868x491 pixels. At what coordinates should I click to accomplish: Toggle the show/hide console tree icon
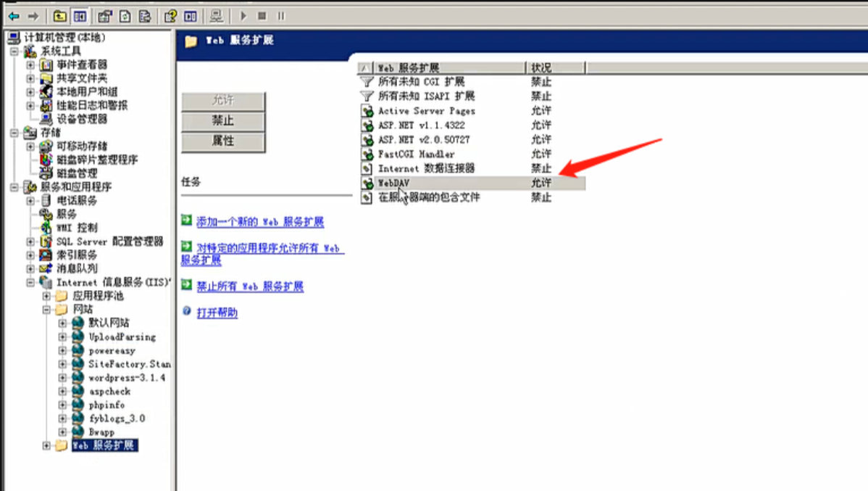click(80, 16)
